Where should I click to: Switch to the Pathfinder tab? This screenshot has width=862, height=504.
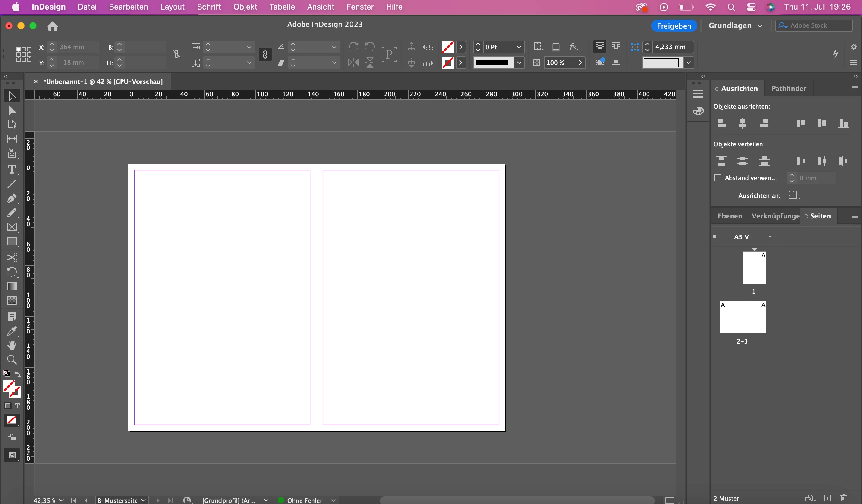tap(788, 89)
